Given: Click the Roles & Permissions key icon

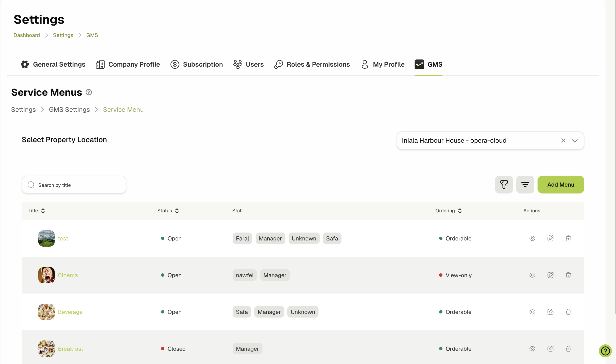Looking at the screenshot, I should pos(279,64).
